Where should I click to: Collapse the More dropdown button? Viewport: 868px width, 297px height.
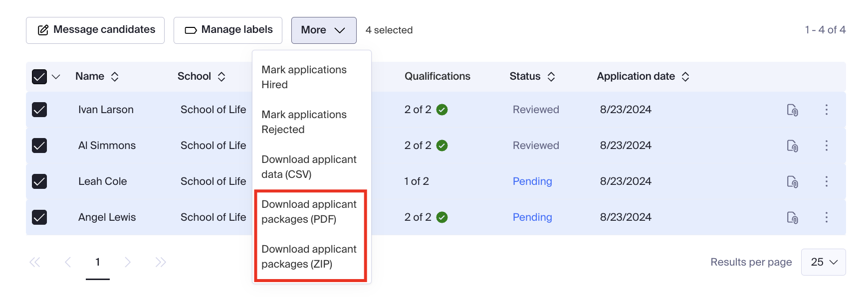pos(324,30)
